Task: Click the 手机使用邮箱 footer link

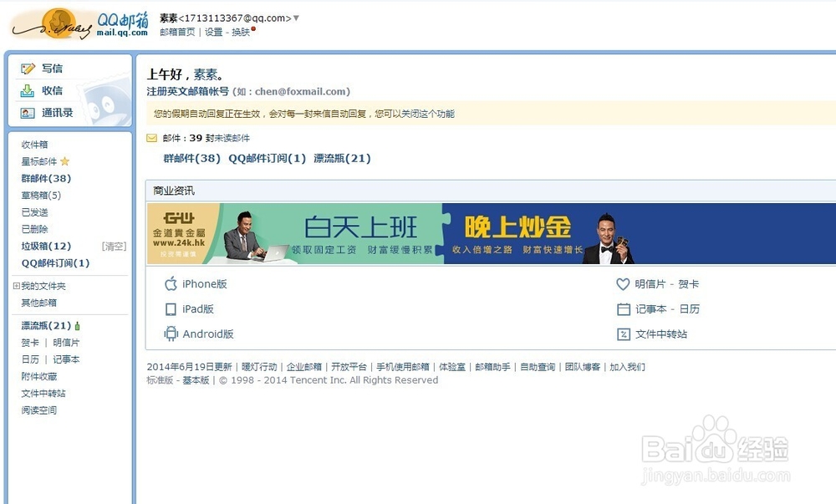Action: [x=403, y=367]
